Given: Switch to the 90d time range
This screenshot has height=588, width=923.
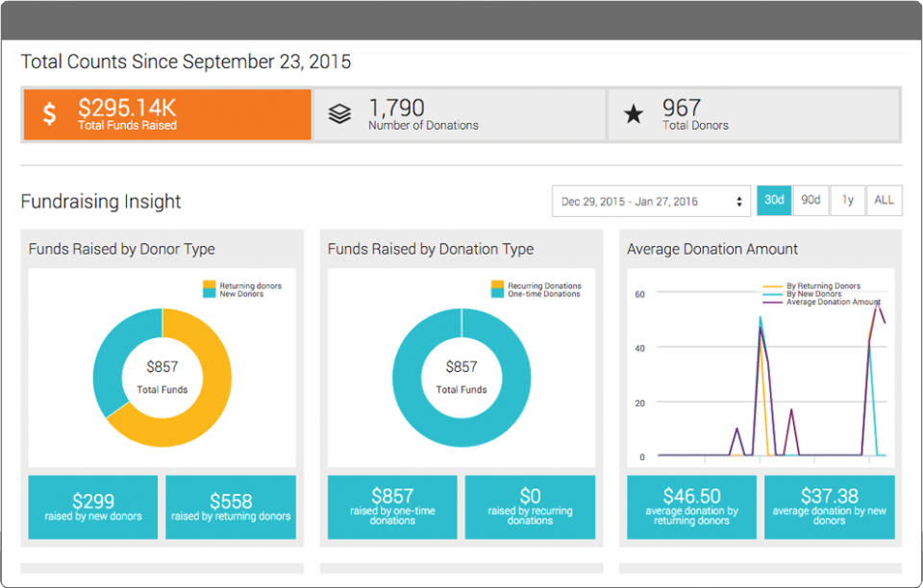Looking at the screenshot, I should click(x=810, y=200).
